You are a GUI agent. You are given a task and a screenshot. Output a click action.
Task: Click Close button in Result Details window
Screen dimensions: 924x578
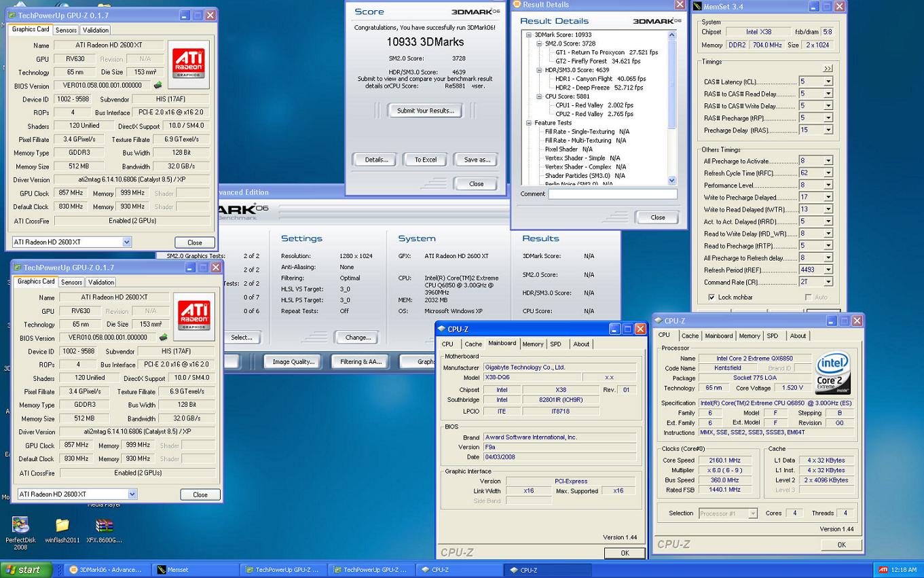(x=657, y=217)
